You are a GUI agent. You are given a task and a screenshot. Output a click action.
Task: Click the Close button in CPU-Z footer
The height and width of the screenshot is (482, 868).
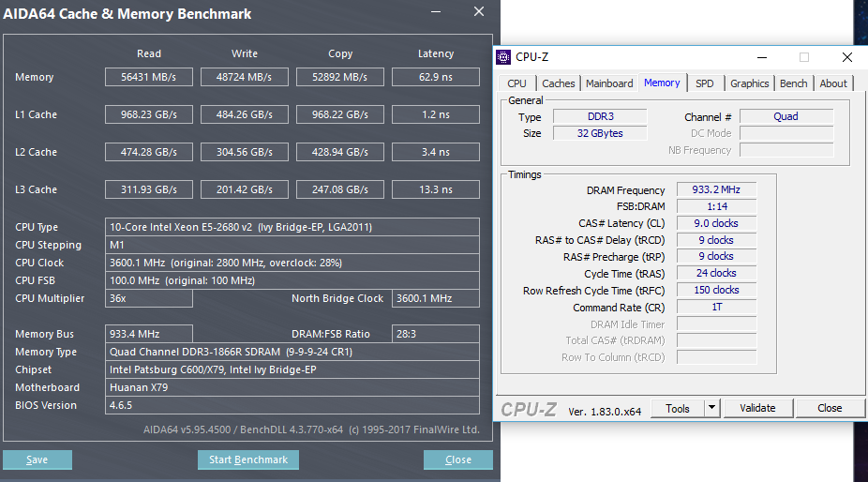(x=830, y=408)
